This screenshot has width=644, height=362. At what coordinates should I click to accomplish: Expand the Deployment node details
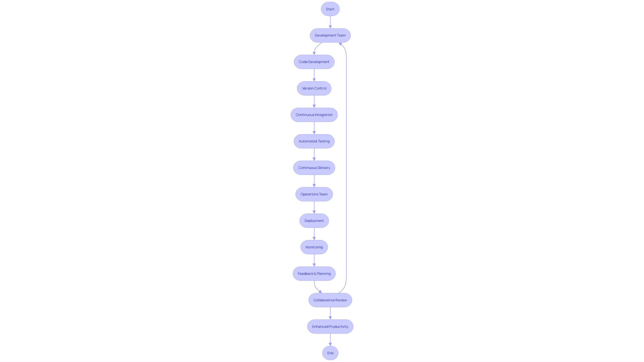[314, 220]
